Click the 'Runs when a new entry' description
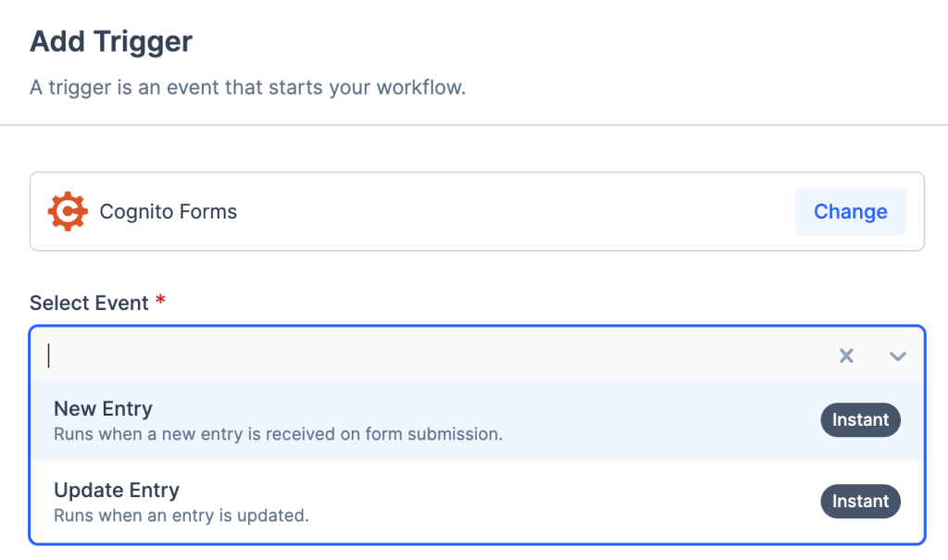948x560 pixels. pyautogui.click(x=278, y=433)
